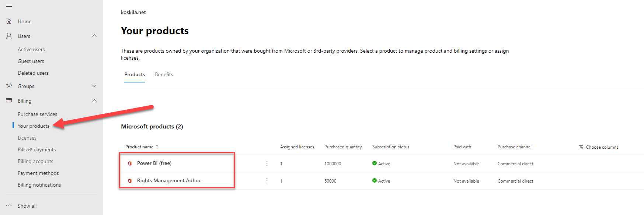Image resolution: width=644 pixels, height=215 pixels.
Task: Open Deleted users page
Action: 33,73
